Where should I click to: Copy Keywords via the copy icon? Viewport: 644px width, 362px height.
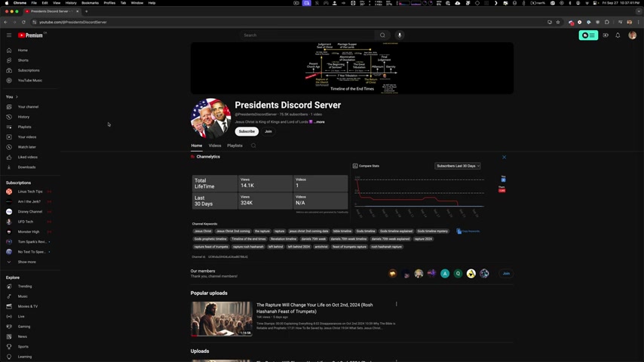(458, 232)
